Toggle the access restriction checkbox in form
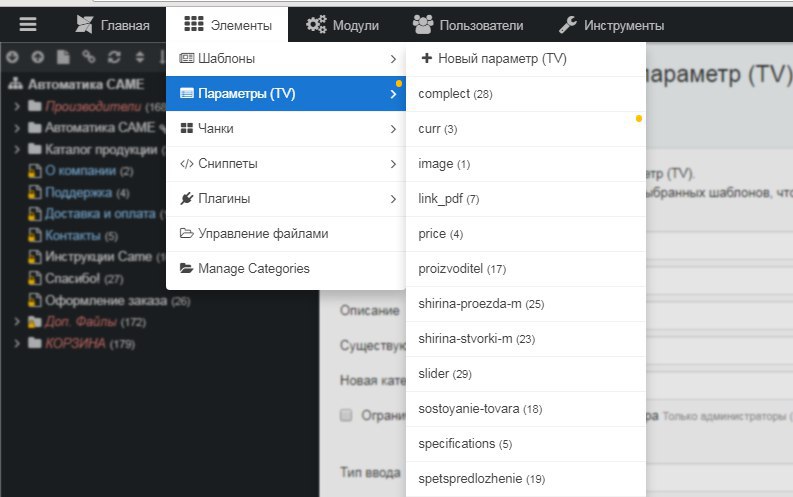Screen dimensions: 793x497 tap(346, 415)
